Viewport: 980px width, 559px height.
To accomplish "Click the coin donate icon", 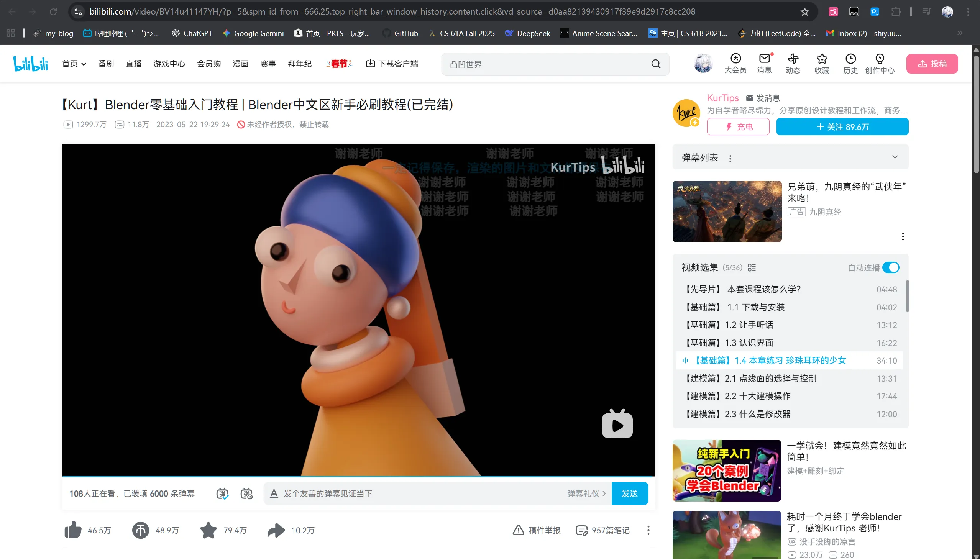I will click(x=141, y=530).
